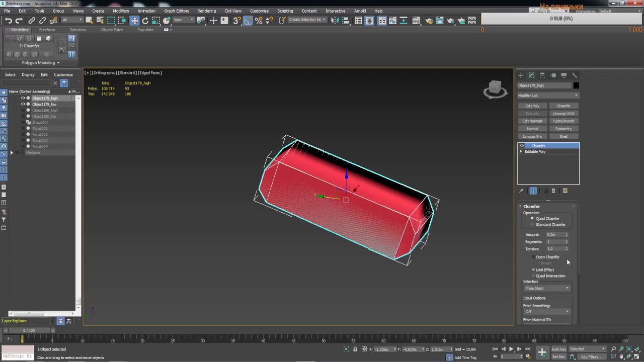
Task: Activate the Select and Move tool
Action: point(134,21)
